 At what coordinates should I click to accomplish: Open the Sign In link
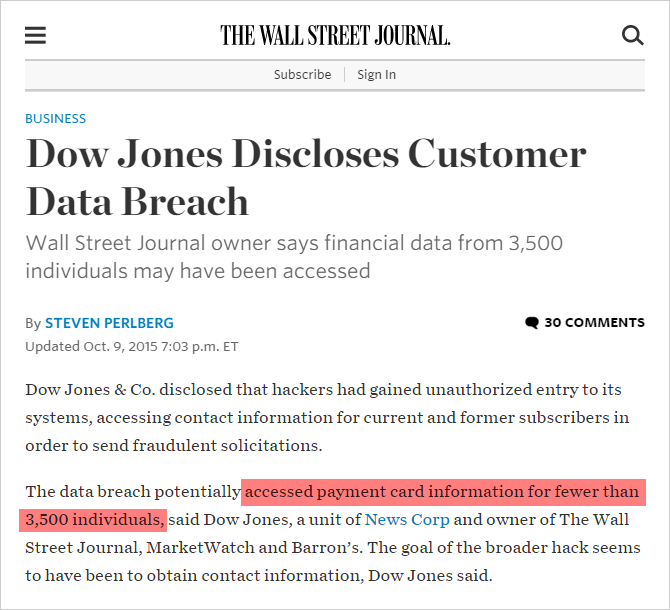(376, 75)
